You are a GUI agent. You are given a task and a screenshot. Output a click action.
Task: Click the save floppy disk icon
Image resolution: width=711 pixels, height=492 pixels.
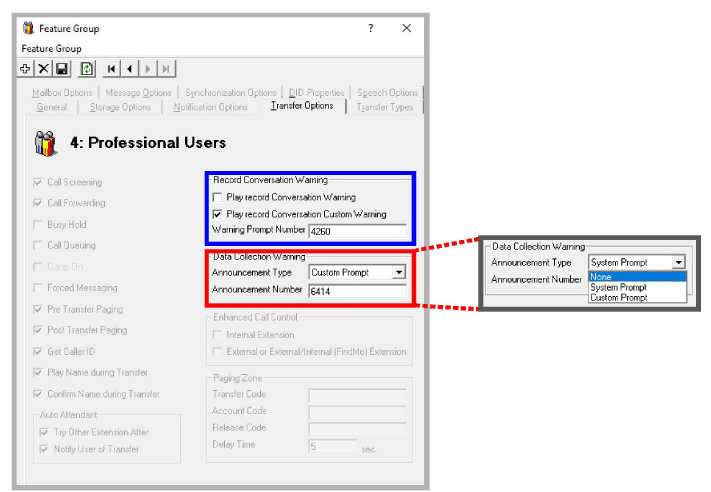tap(62, 69)
